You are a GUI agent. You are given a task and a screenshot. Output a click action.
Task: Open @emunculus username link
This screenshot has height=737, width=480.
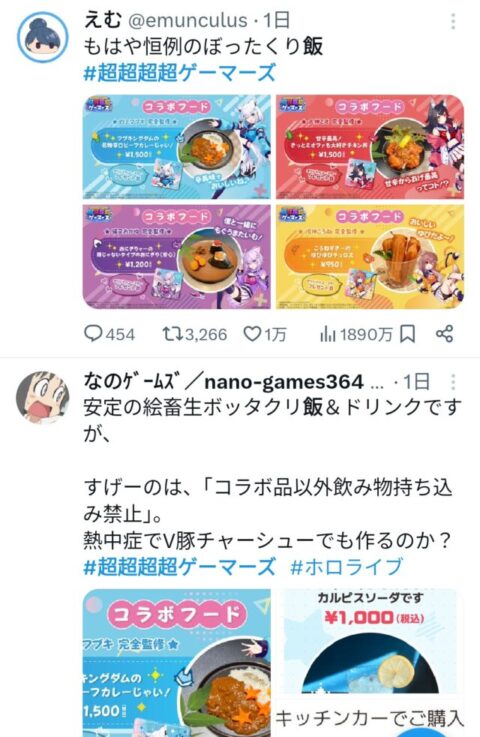coord(187,20)
